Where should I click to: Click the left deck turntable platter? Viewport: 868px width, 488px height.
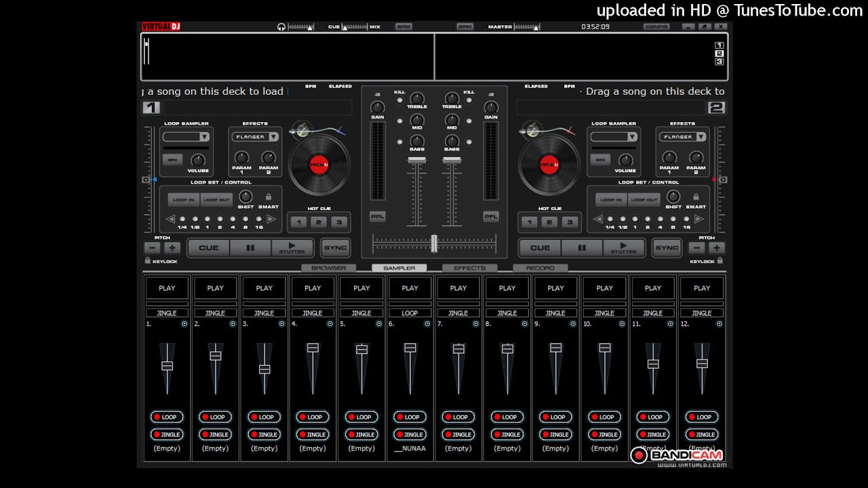tap(319, 165)
